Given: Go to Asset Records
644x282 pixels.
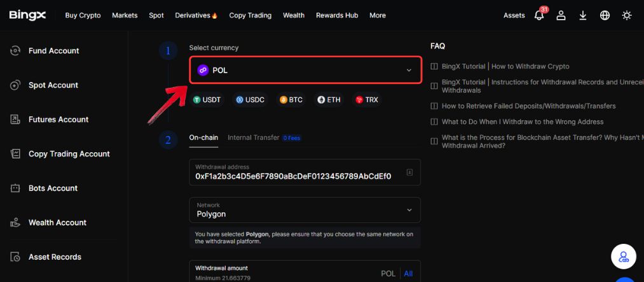Looking at the screenshot, I should coord(55,257).
